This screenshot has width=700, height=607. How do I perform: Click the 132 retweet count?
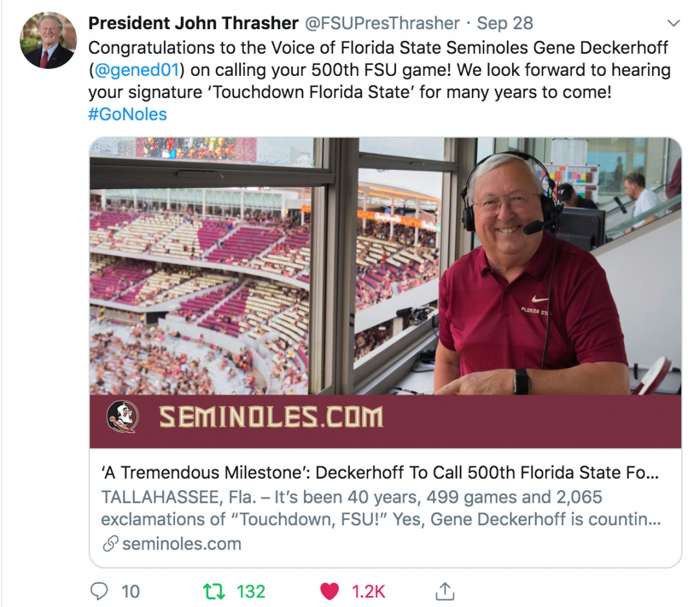pos(251,591)
